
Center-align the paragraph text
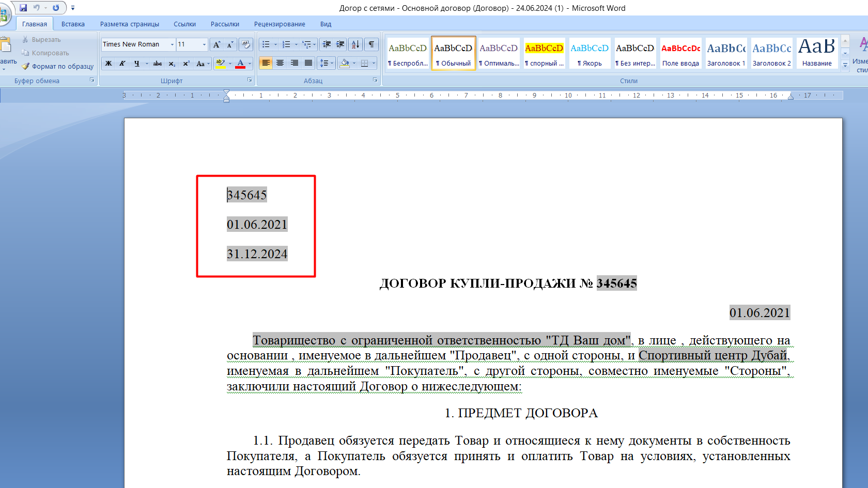(280, 63)
